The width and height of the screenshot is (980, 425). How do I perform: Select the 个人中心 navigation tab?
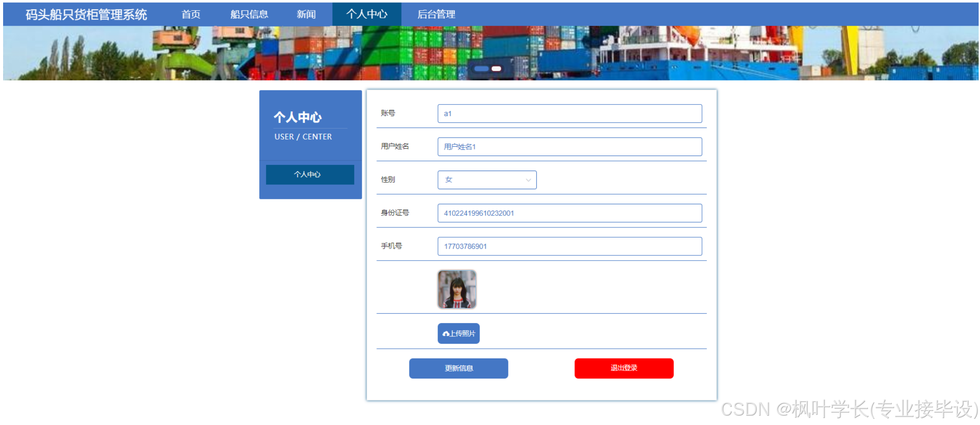(x=367, y=14)
